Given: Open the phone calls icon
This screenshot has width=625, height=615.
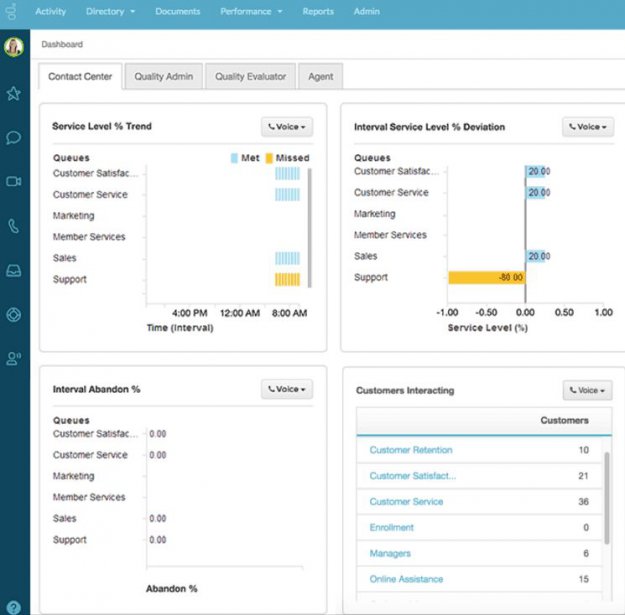Looking at the screenshot, I should (x=13, y=226).
